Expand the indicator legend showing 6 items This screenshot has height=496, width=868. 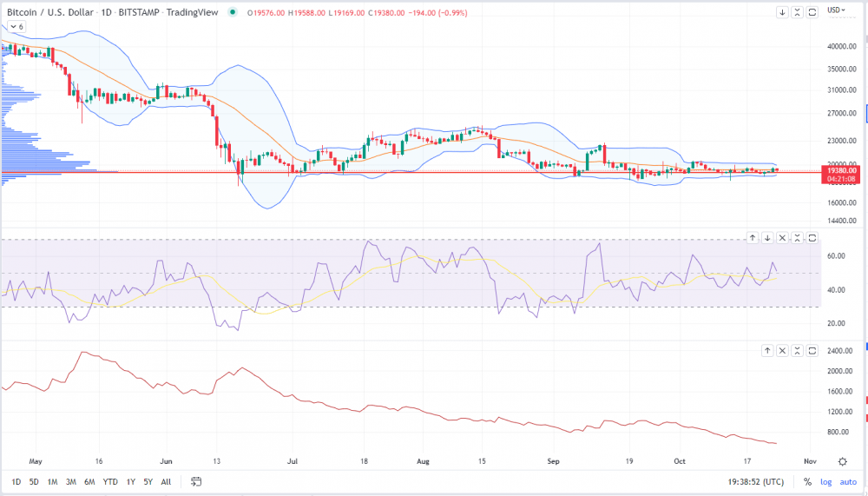point(16,27)
